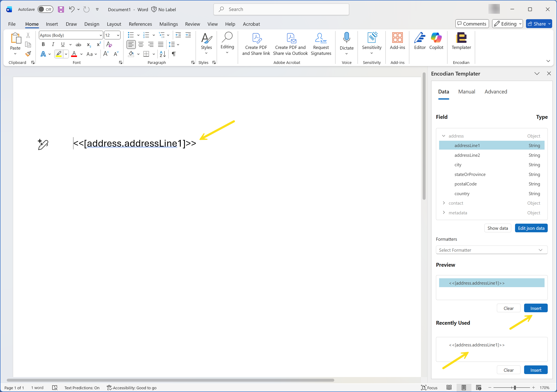Click the Clear All Formatting icon
Viewport: 557px width, 392px height.
[x=109, y=45]
